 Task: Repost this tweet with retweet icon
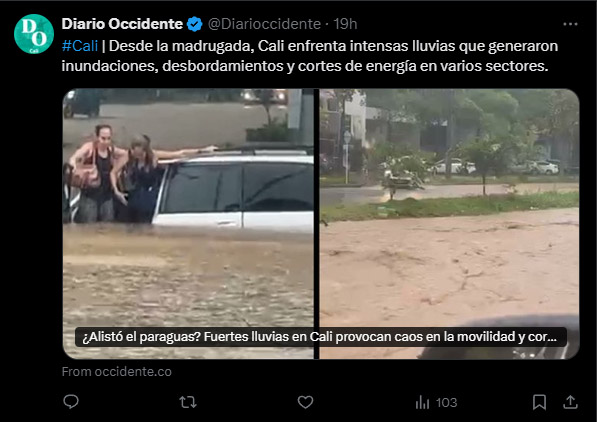(x=188, y=402)
